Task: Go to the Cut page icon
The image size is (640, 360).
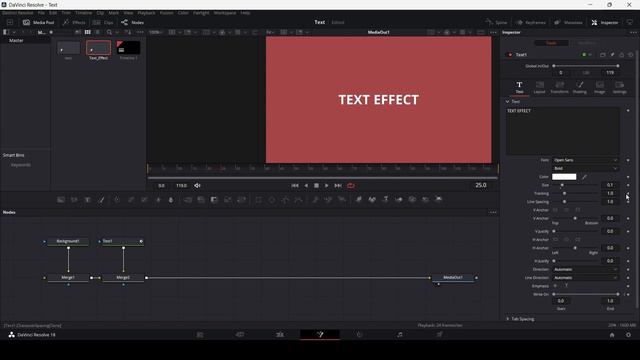Action: coord(240,335)
